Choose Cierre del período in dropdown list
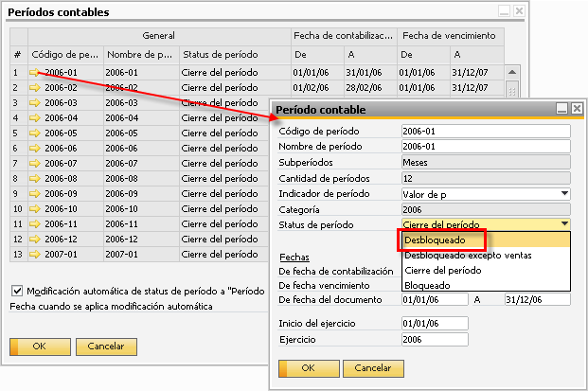588x391 pixels. pyautogui.click(x=487, y=270)
